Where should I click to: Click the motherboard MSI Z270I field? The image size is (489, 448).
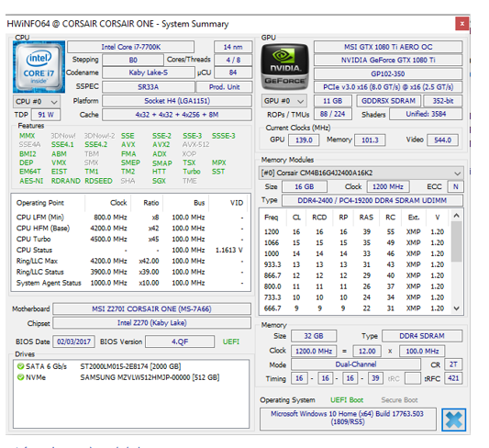point(152,308)
